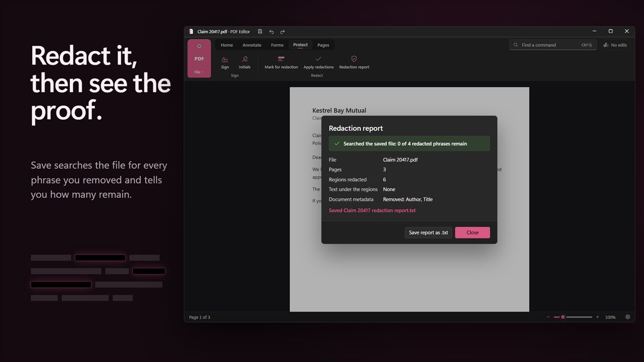Open the settings gear in status bar
The height and width of the screenshot is (362, 644).
[628, 317]
